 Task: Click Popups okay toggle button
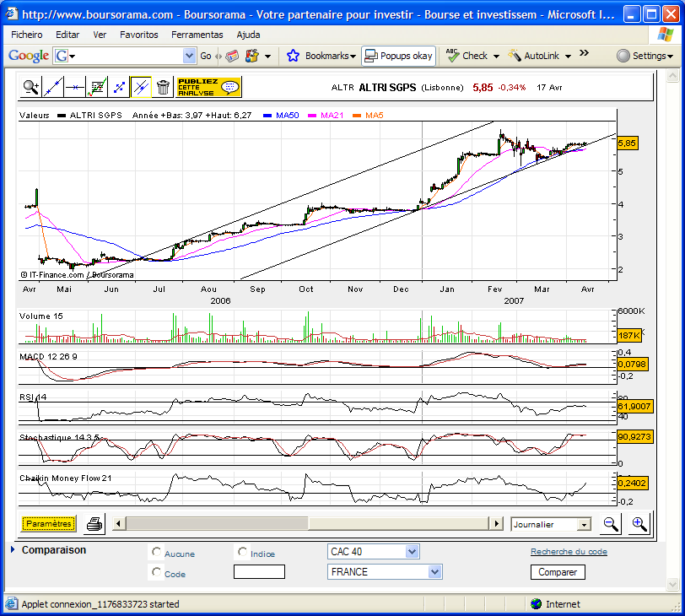[398, 56]
